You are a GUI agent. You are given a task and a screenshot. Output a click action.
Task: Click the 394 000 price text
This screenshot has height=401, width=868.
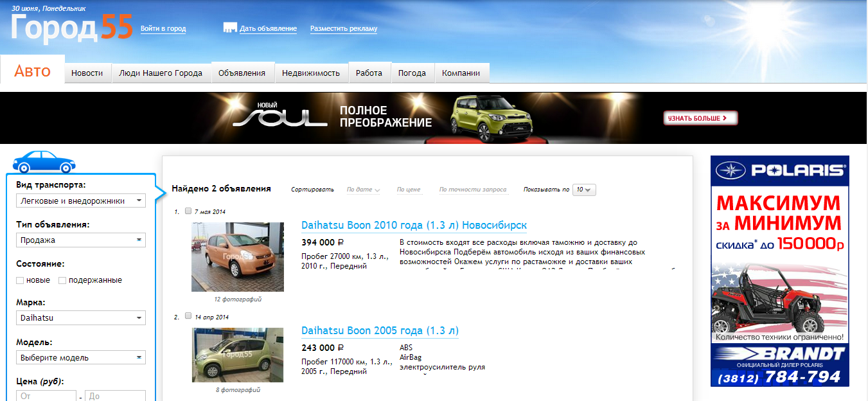323,243
